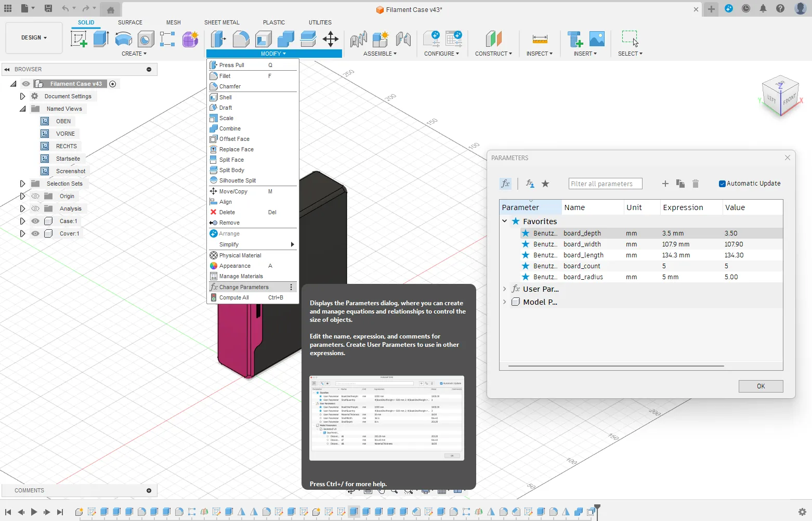812x521 pixels.
Task: Open the DESIGN workspace dropdown
Action: click(x=34, y=37)
